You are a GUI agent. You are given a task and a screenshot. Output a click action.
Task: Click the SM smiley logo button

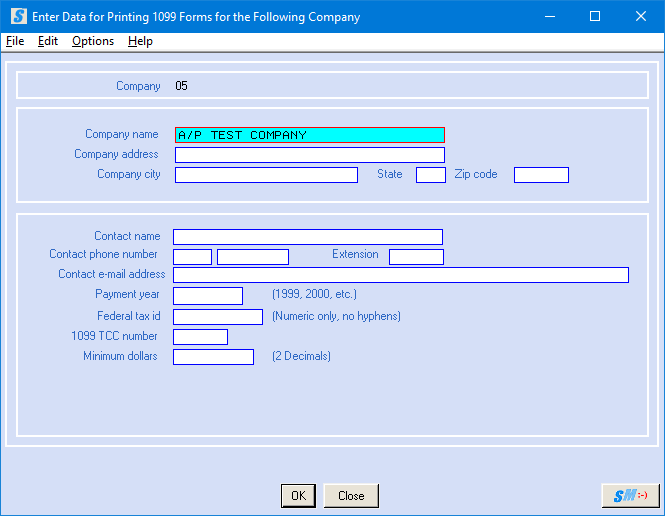[x=630, y=495]
